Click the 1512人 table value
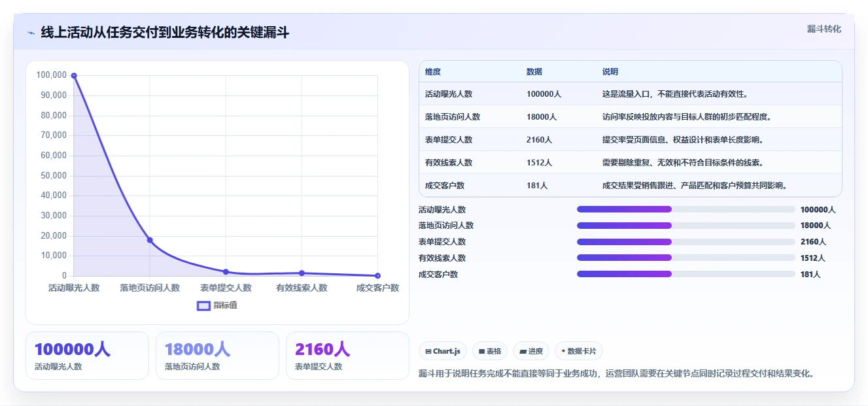This screenshot has width=868, height=406. click(x=540, y=163)
